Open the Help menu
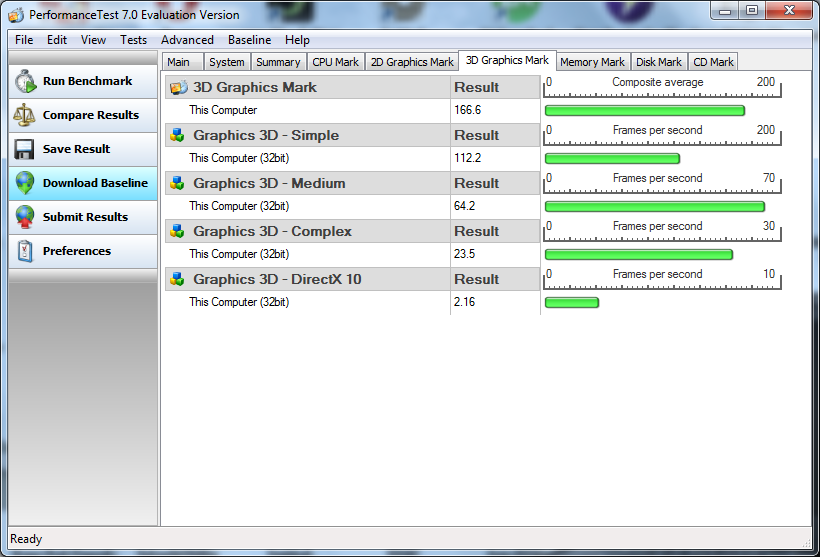The image size is (820, 557). click(x=297, y=40)
